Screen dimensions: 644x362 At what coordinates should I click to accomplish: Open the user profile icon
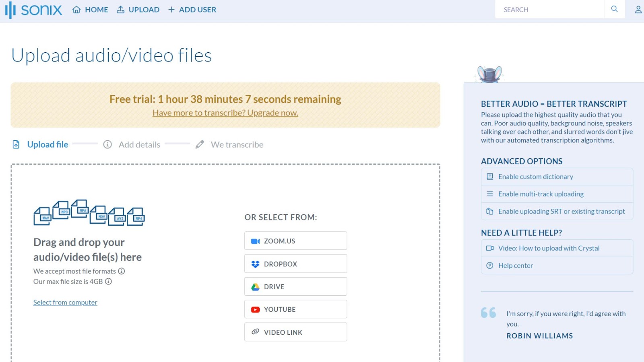(638, 10)
